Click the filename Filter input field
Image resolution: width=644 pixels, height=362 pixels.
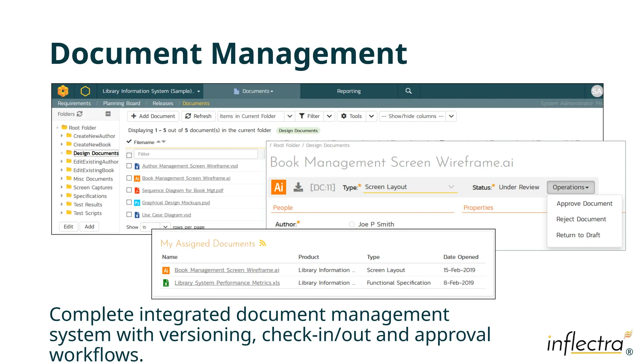click(196, 154)
